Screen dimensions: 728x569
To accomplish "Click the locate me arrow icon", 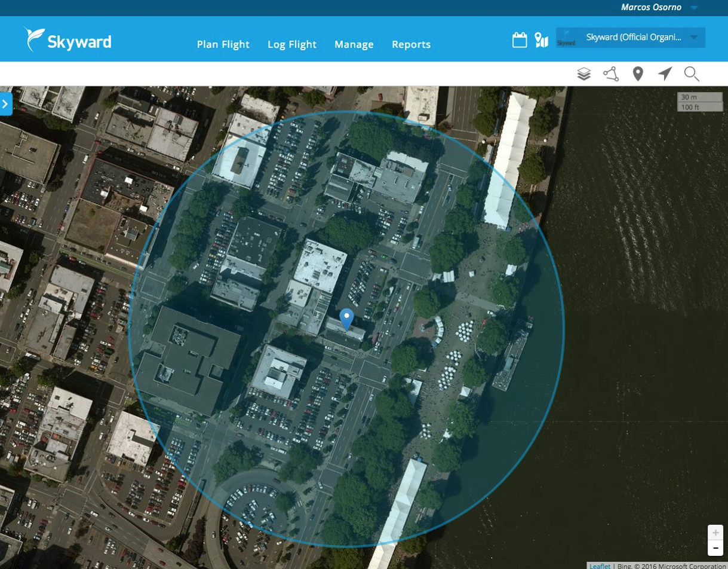I will [665, 74].
